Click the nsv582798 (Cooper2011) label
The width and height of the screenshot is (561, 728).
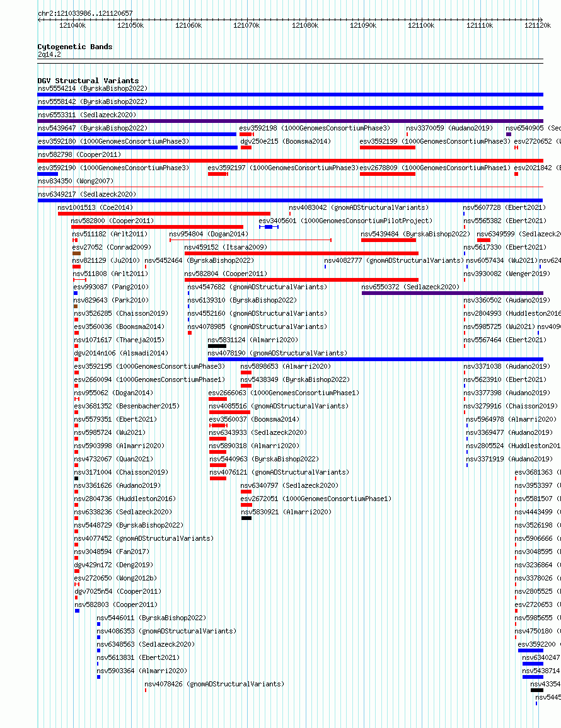(79, 154)
